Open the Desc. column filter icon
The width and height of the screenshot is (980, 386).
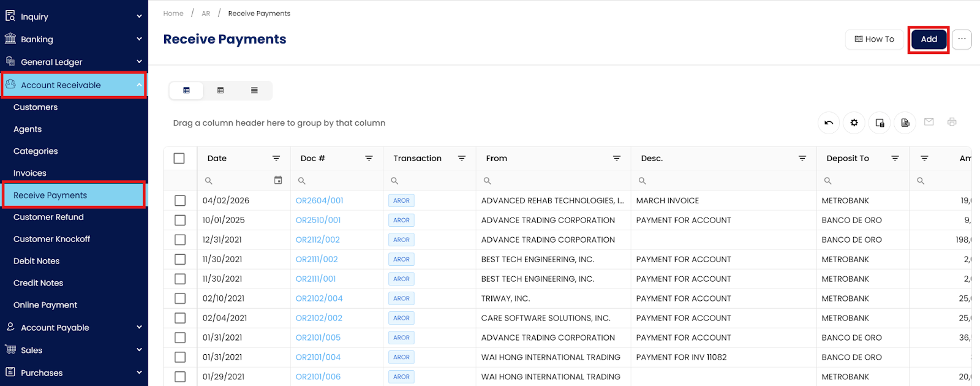802,158
